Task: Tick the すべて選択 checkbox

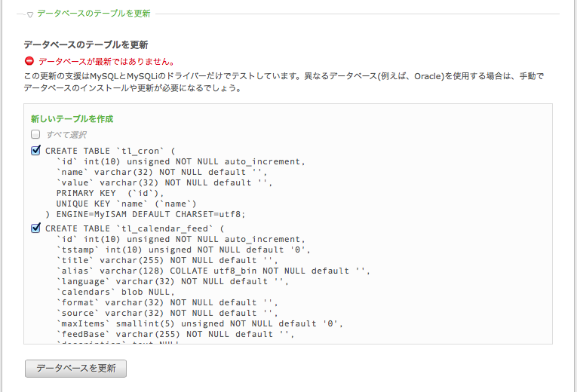Action: 35,134
